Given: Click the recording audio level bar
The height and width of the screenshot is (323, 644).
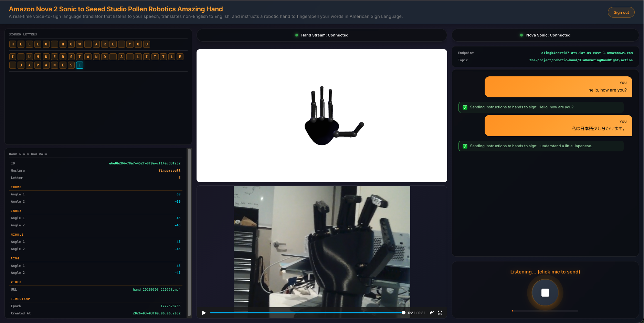Looking at the screenshot, I should pyautogui.click(x=545, y=311).
